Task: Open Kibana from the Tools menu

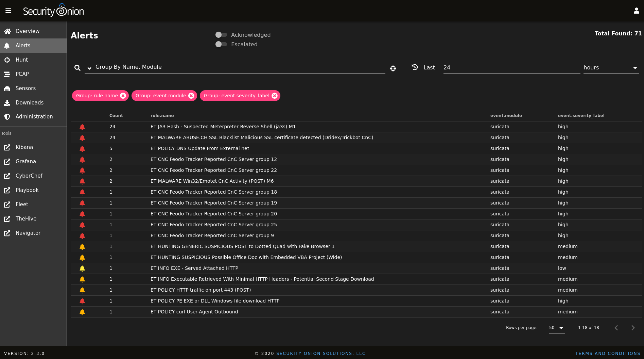Action: 24,147
